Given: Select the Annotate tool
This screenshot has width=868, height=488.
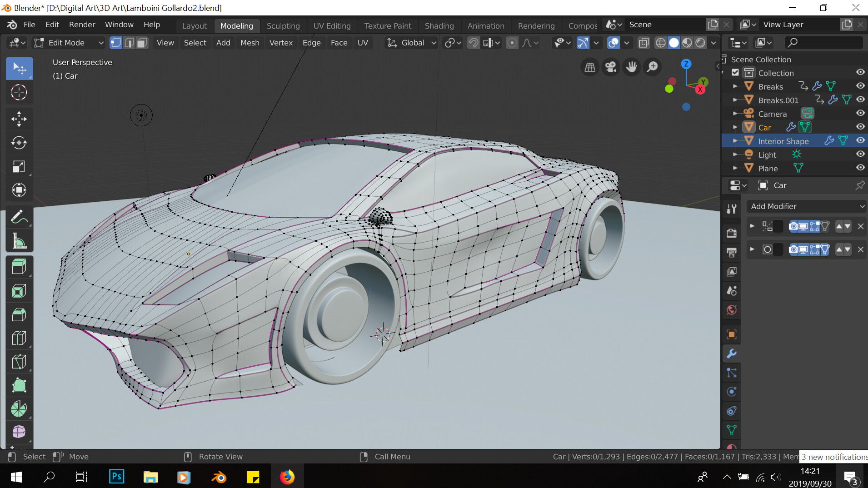Looking at the screenshot, I should (x=19, y=217).
